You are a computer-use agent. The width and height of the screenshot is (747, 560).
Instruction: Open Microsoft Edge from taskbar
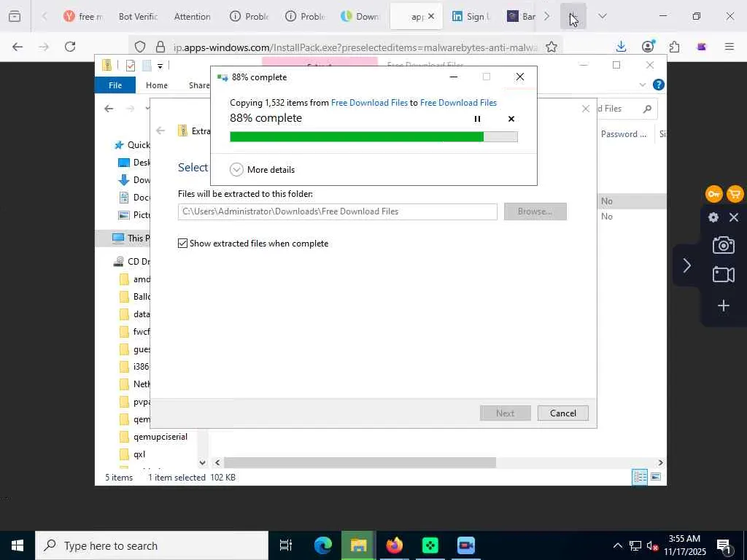pos(322,545)
